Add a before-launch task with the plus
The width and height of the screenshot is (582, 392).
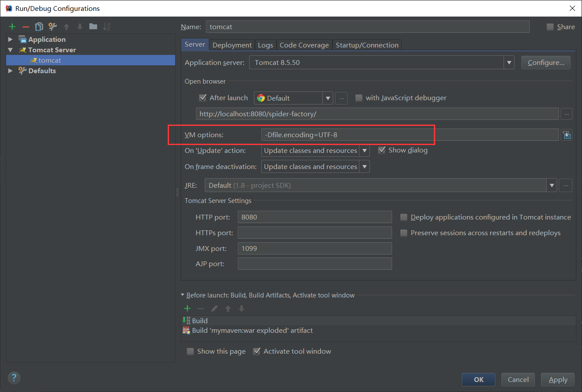pyautogui.click(x=187, y=308)
